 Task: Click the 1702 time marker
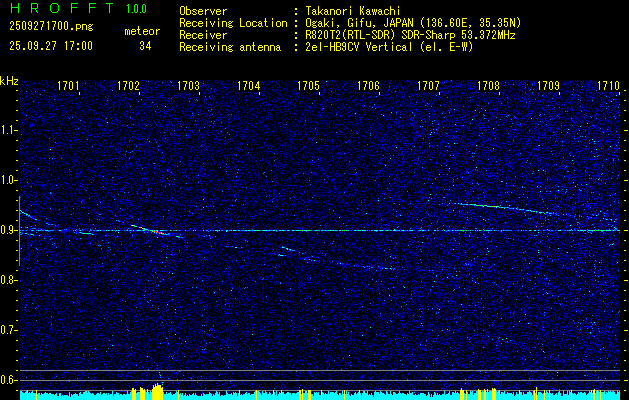coord(128,85)
